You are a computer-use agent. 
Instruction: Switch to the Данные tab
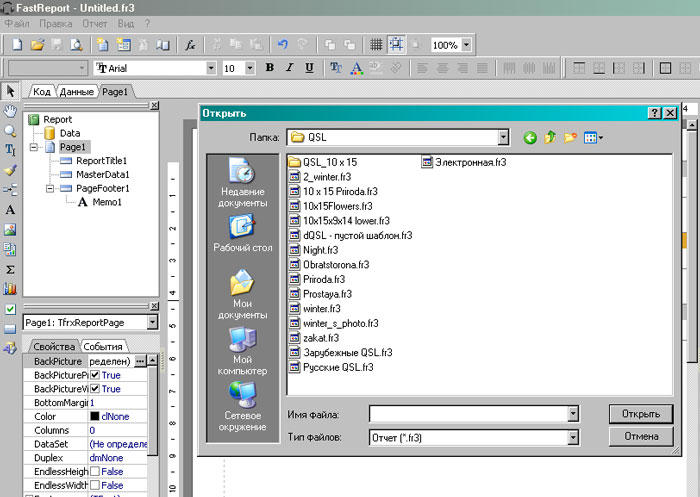pyautogui.click(x=76, y=92)
